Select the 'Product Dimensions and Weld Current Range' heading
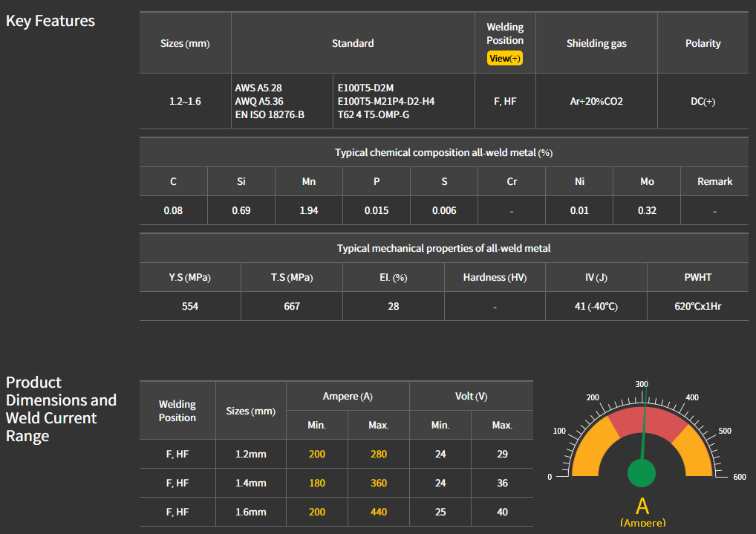The image size is (756, 534). point(61,409)
